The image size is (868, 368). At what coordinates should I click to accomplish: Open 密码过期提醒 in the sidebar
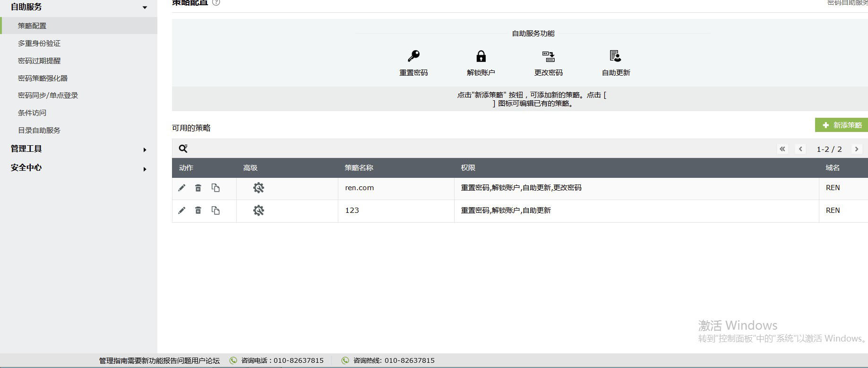pos(39,61)
